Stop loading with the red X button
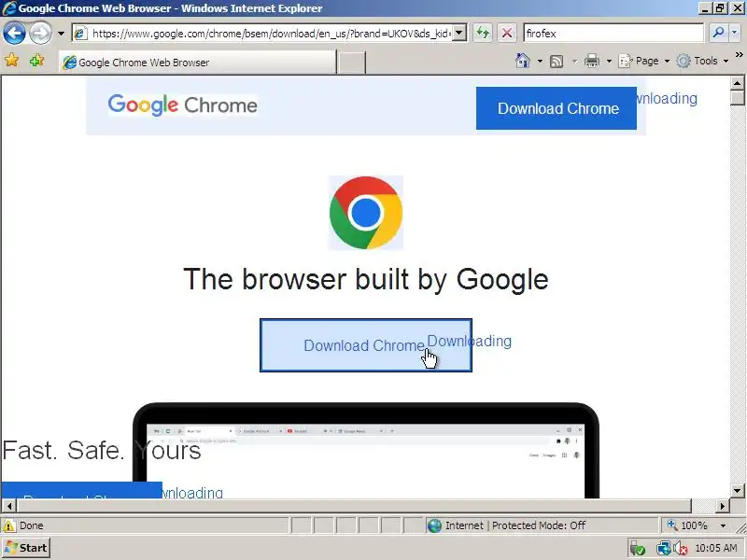 tap(507, 34)
